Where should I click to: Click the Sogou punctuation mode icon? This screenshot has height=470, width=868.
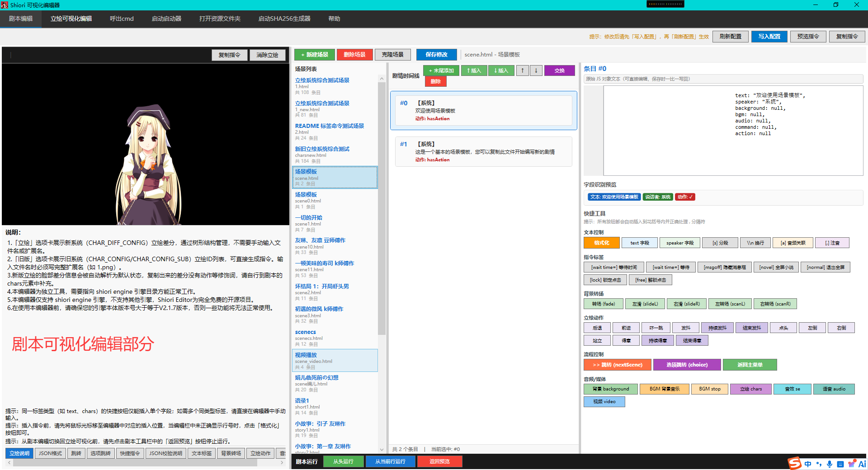point(819,464)
